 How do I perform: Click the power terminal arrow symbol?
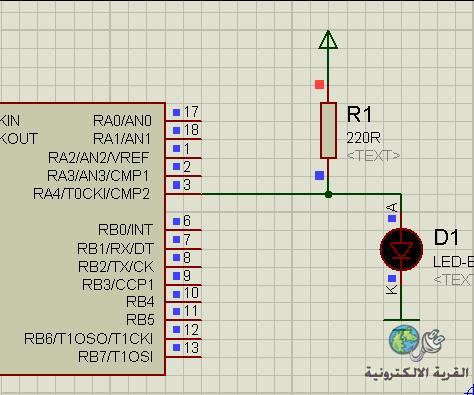click(328, 40)
